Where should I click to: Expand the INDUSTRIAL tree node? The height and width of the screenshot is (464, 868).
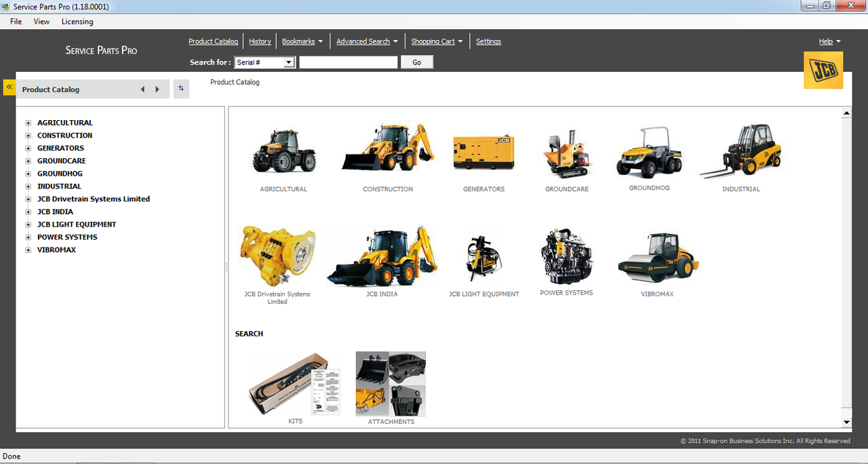(x=28, y=187)
